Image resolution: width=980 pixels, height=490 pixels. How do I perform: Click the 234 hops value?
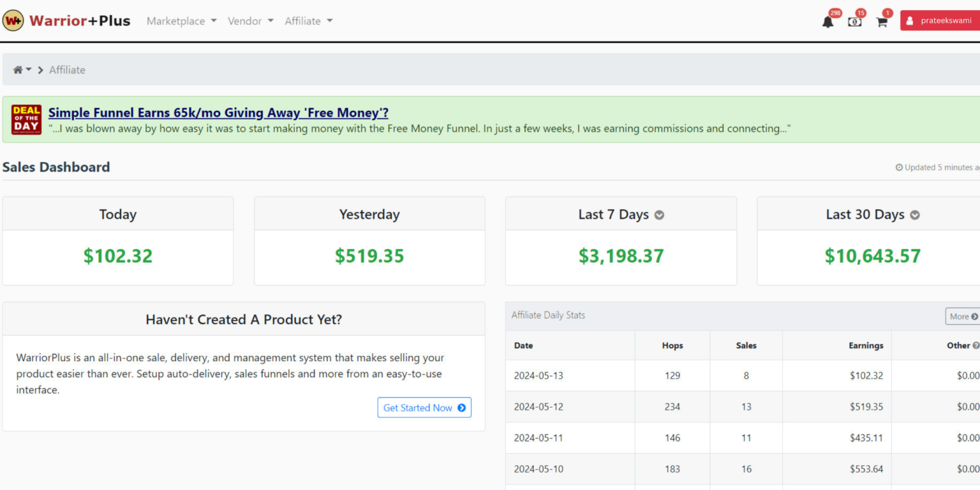(672, 407)
